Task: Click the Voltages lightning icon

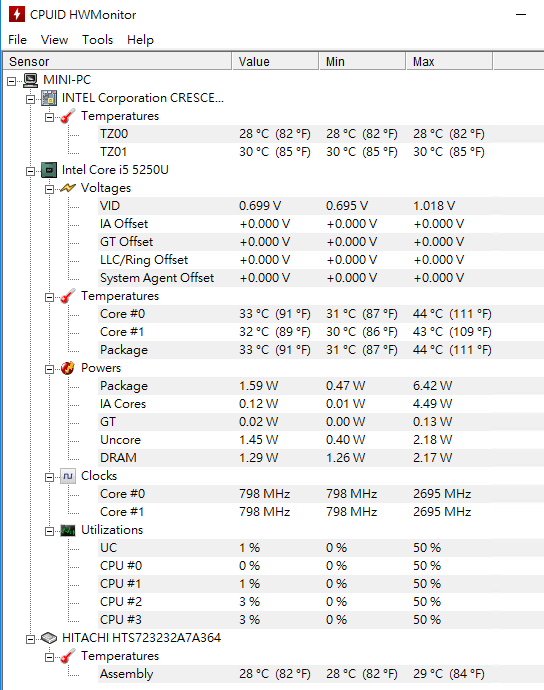Action: [68, 188]
